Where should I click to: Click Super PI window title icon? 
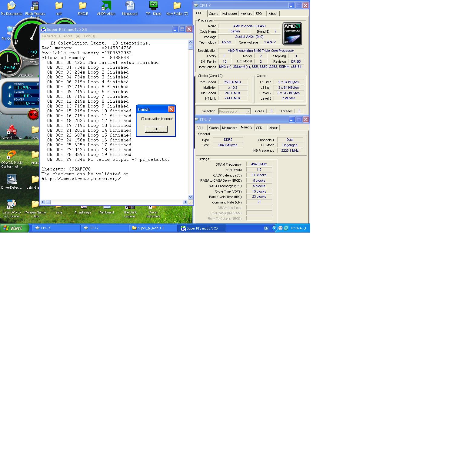tap(43, 29)
